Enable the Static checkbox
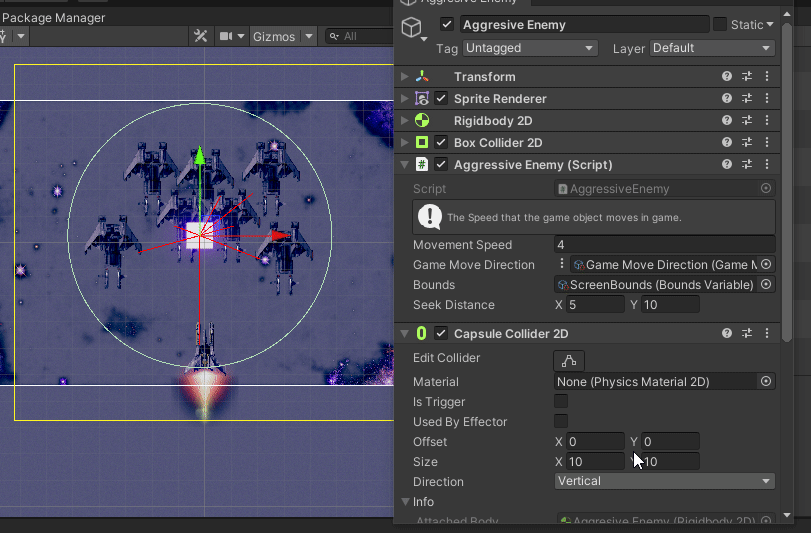 [x=719, y=24]
